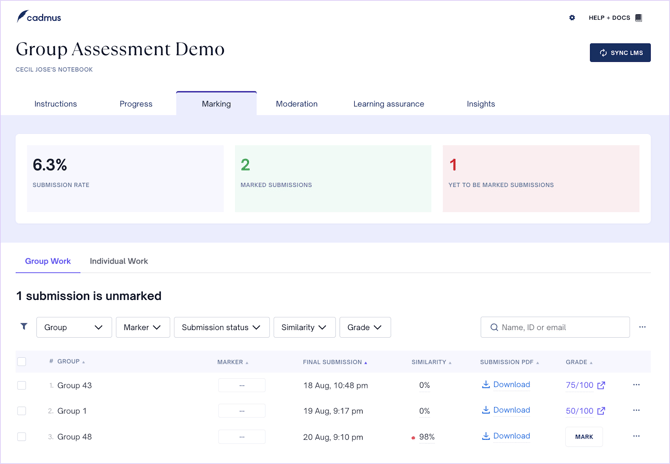
Task: Open more options for Group 43 row
Action: pos(636,385)
